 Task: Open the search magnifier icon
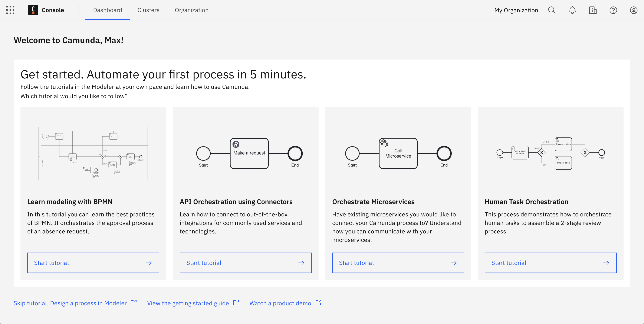coord(552,10)
